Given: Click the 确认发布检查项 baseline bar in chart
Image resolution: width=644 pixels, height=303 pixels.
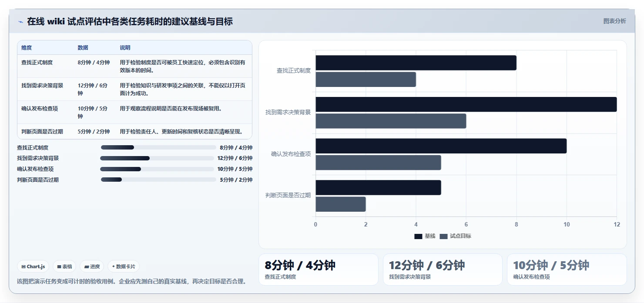Looking at the screenshot, I should pos(441,146).
